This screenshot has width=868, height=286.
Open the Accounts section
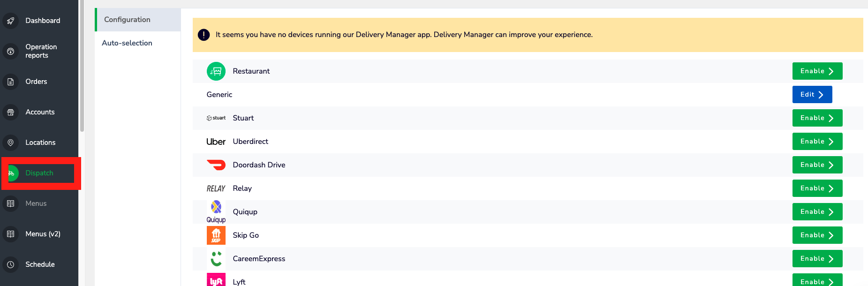point(39,112)
